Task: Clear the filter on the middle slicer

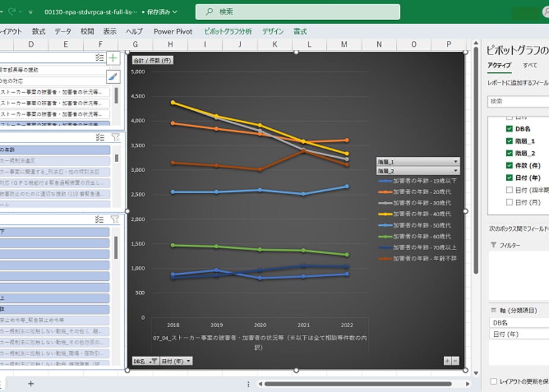Action: [115, 137]
